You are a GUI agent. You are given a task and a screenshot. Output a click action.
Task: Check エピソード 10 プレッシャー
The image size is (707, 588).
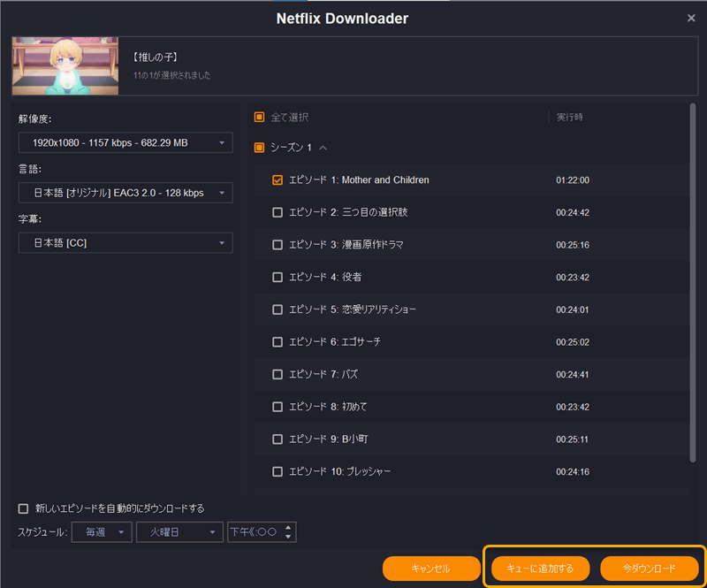[x=277, y=471]
